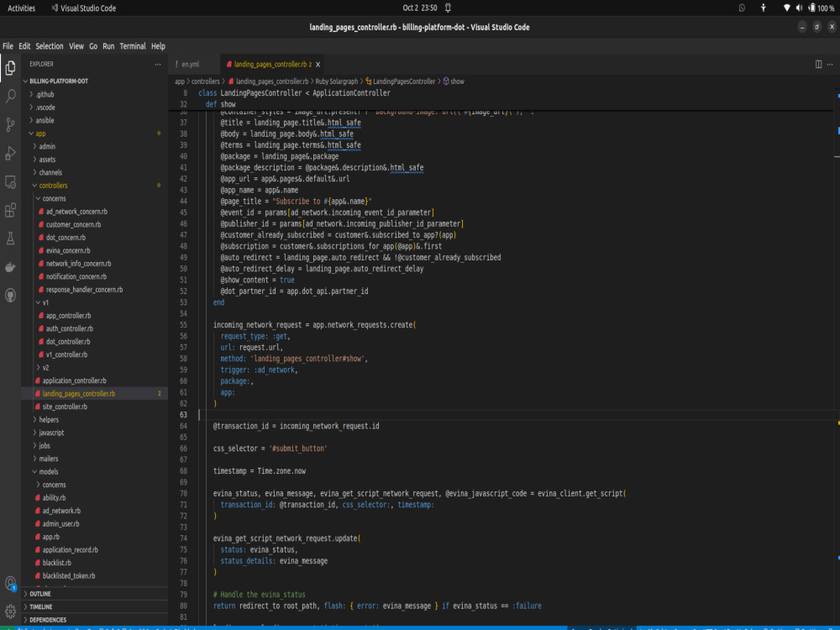Expand the .vscode folder
The image size is (840, 630).
click(x=94, y=108)
